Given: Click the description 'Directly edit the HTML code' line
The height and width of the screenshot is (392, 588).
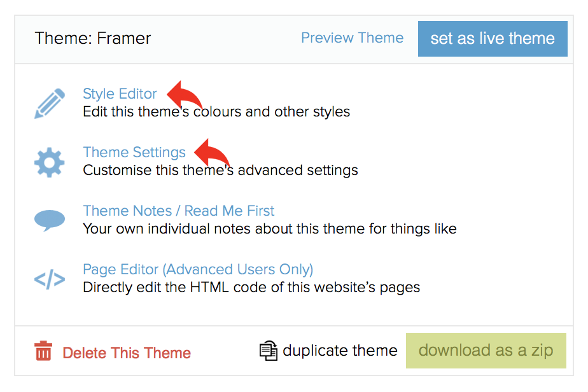Looking at the screenshot, I should (x=251, y=288).
